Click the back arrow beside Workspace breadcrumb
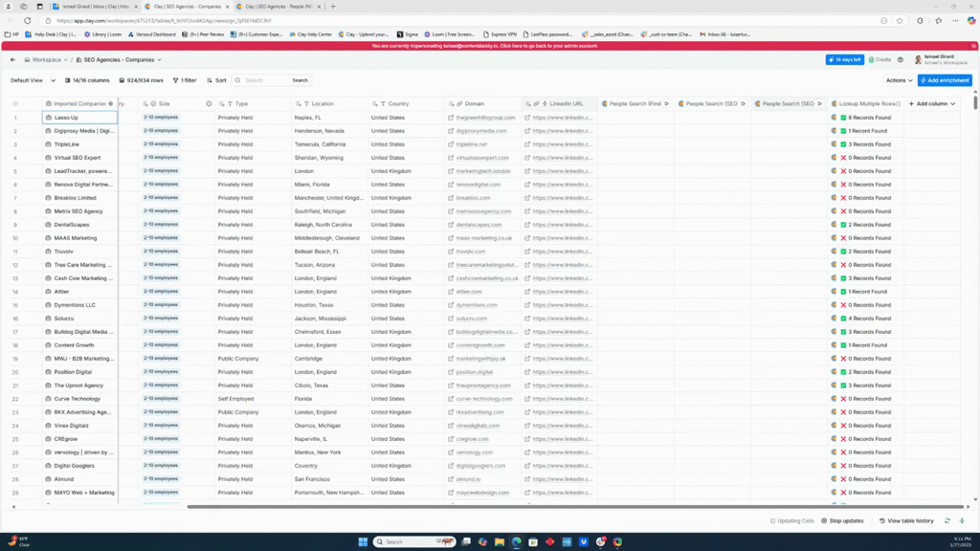Image resolution: width=980 pixels, height=551 pixels. (x=12, y=59)
